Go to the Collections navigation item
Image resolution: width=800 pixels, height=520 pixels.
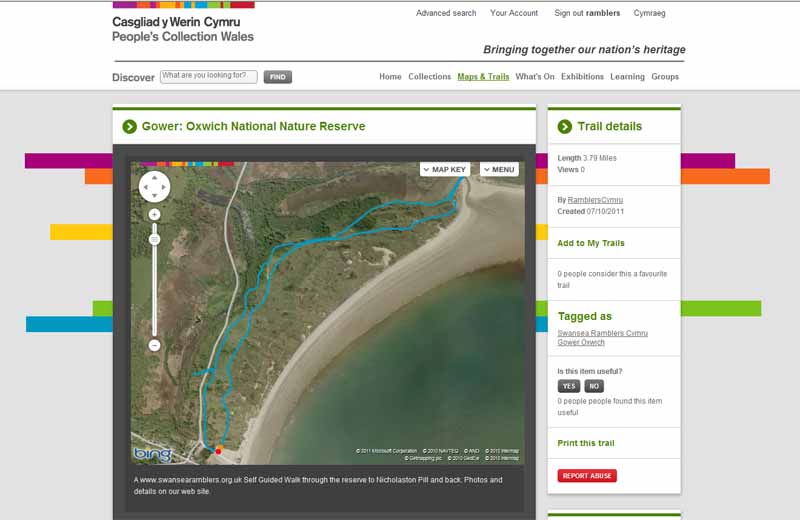tap(430, 77)
